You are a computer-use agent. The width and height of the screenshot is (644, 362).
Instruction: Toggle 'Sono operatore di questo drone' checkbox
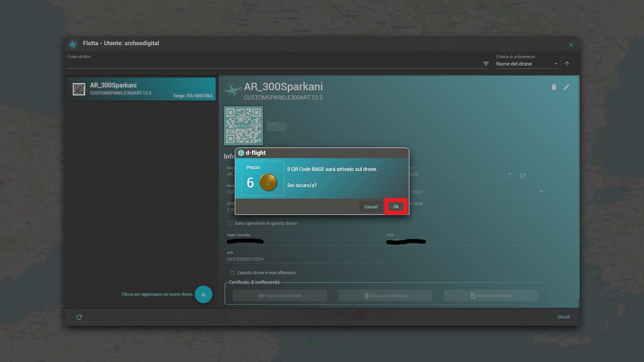point(230,223)
